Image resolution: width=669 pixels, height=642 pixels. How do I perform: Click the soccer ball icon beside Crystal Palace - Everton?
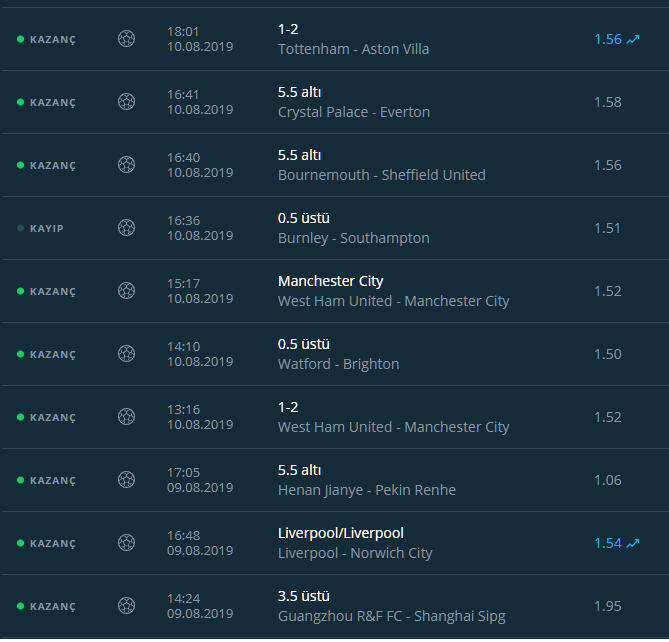click(126, 102)
